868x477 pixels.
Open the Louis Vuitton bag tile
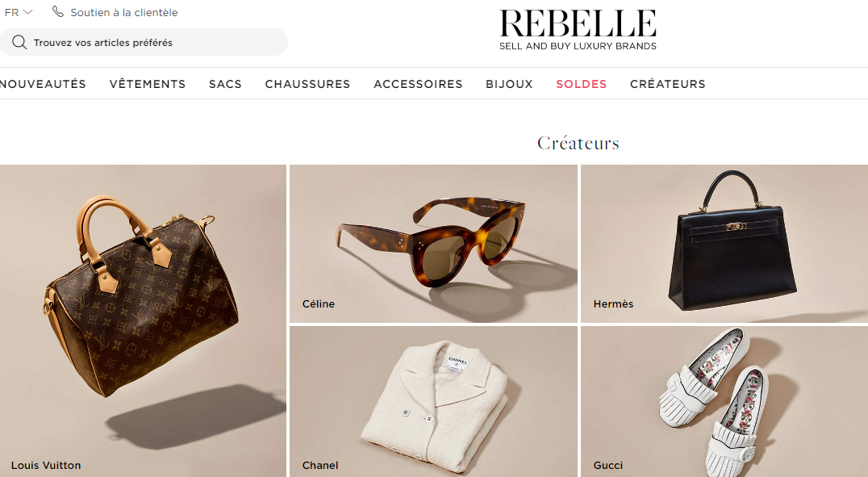tap(143, 320)
